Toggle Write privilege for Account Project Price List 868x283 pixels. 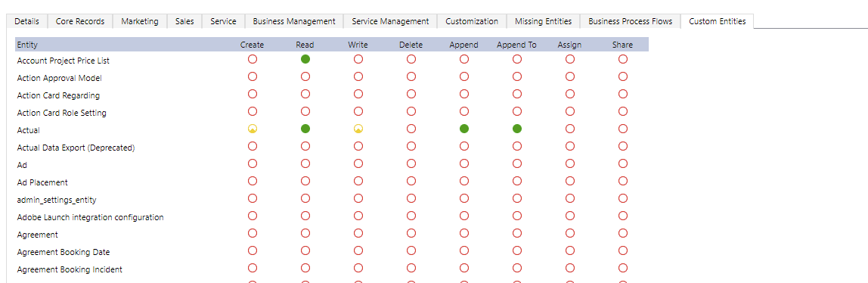[358, 59]
